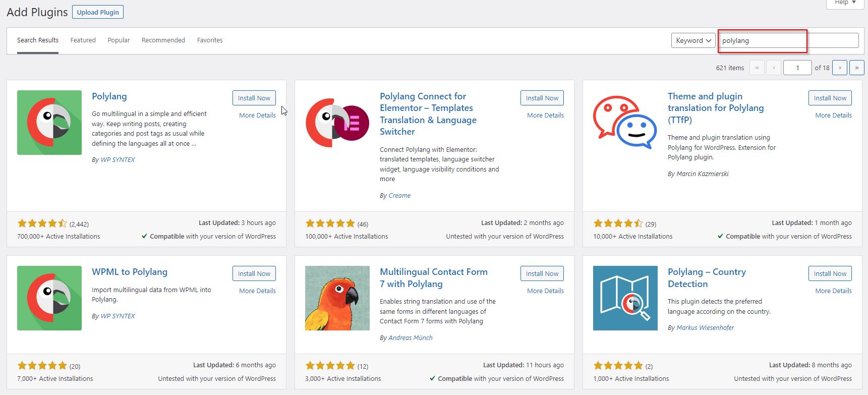View More Details for Multilingual Contact Form 7

tap(545, 291)
